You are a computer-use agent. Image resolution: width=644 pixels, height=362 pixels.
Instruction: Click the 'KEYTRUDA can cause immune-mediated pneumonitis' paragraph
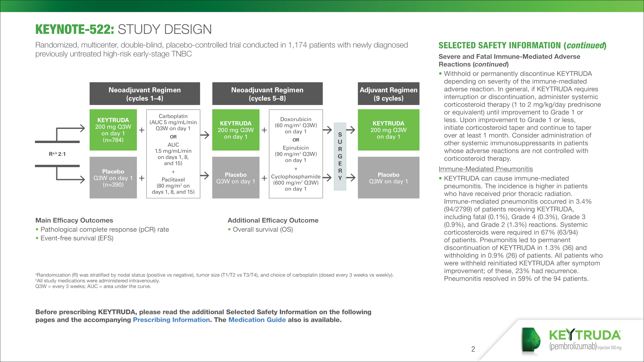pyautogui.click(x=523, y=228)
